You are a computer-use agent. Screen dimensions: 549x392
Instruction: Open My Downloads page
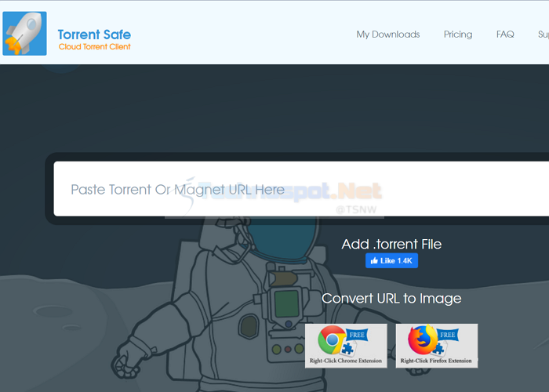point(388,34)
